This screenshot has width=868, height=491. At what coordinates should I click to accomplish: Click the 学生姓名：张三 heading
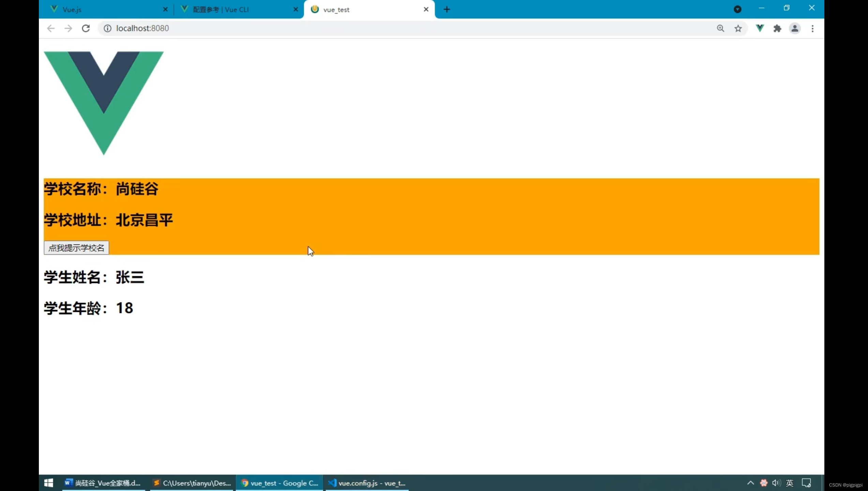(x=94, y=277)
